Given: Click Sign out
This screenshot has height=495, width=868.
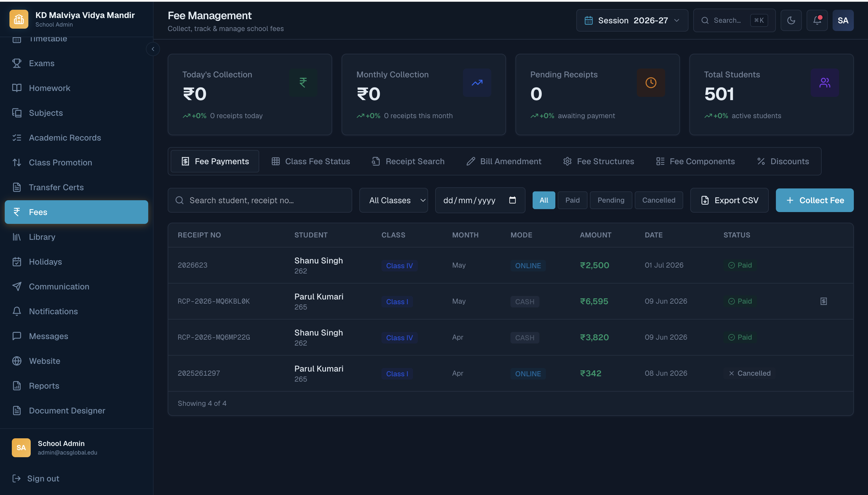Looking at the screenshot, I should 36,479.
